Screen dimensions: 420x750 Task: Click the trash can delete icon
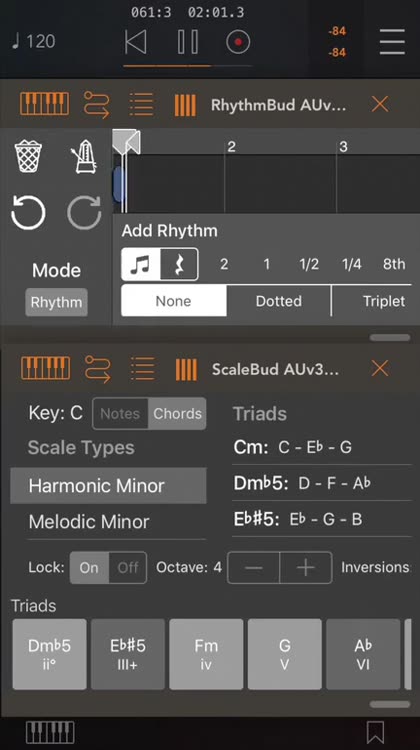pyautogui.click(x=28, y=156)
